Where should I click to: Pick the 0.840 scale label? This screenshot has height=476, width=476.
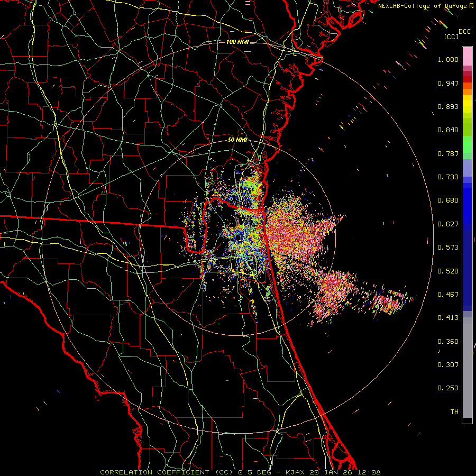tap(448, 130)
